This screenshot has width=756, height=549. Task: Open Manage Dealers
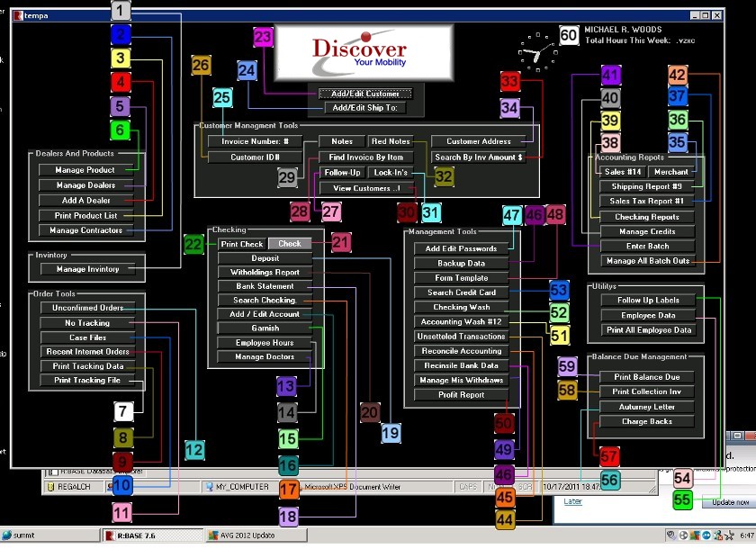85,185
